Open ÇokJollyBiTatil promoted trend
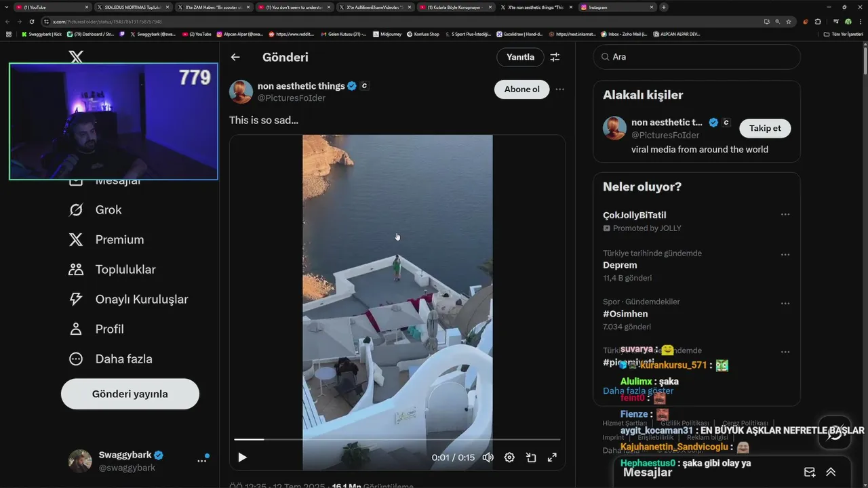 pyautogui.click(x=635, y=216)
